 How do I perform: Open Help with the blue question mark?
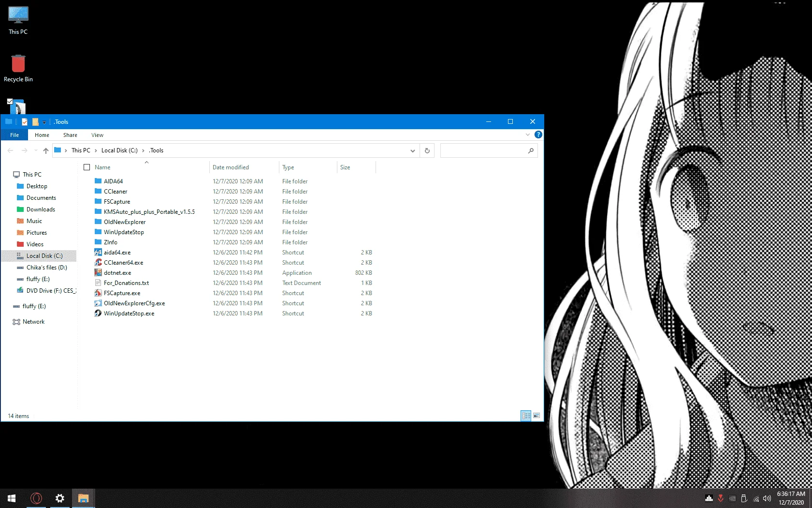click(538, 134)
